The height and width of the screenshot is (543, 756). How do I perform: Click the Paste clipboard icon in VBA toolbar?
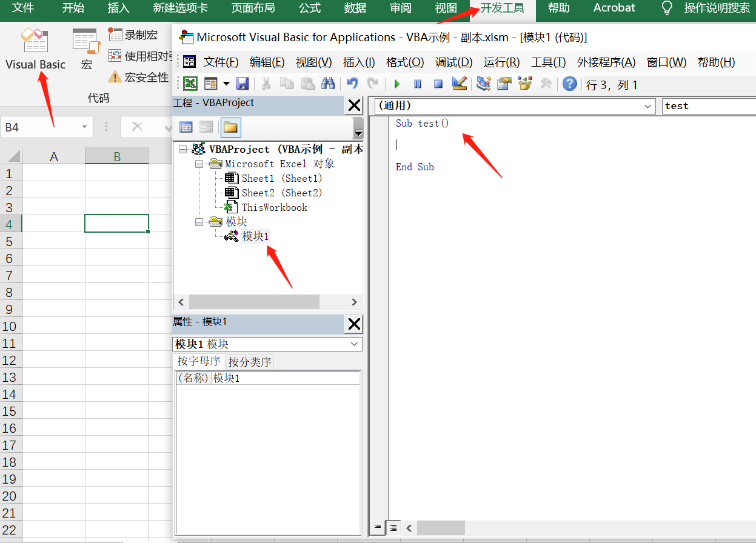308,84
